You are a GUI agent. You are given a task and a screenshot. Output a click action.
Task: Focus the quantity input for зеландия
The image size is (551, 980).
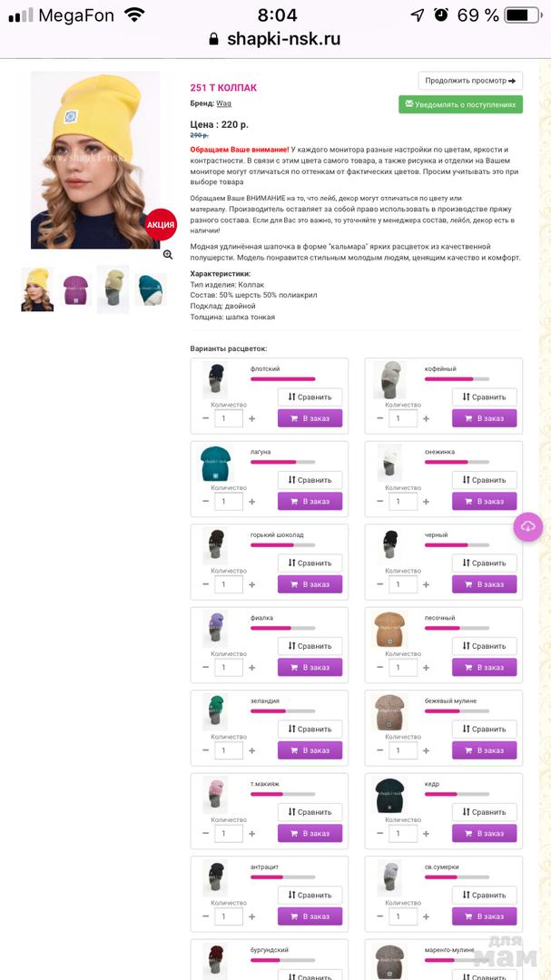(228, 750)
